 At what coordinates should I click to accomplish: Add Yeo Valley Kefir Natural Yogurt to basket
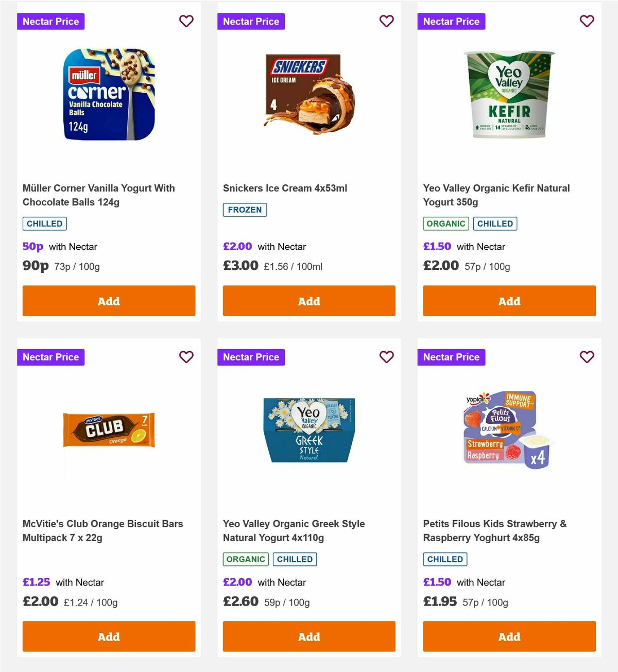coord(509,301)
